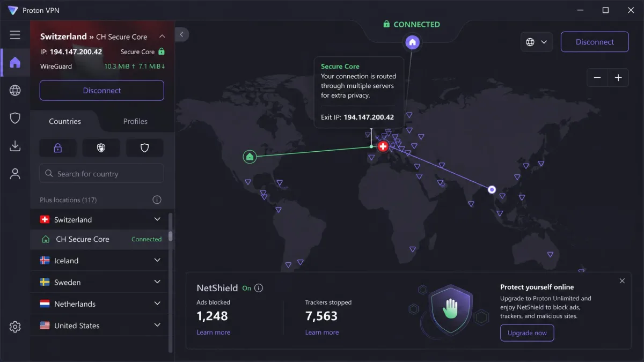The image size is (644, 362).
Task: Click the 10.3 MiB upload traffic value
Action: point(119,67)
